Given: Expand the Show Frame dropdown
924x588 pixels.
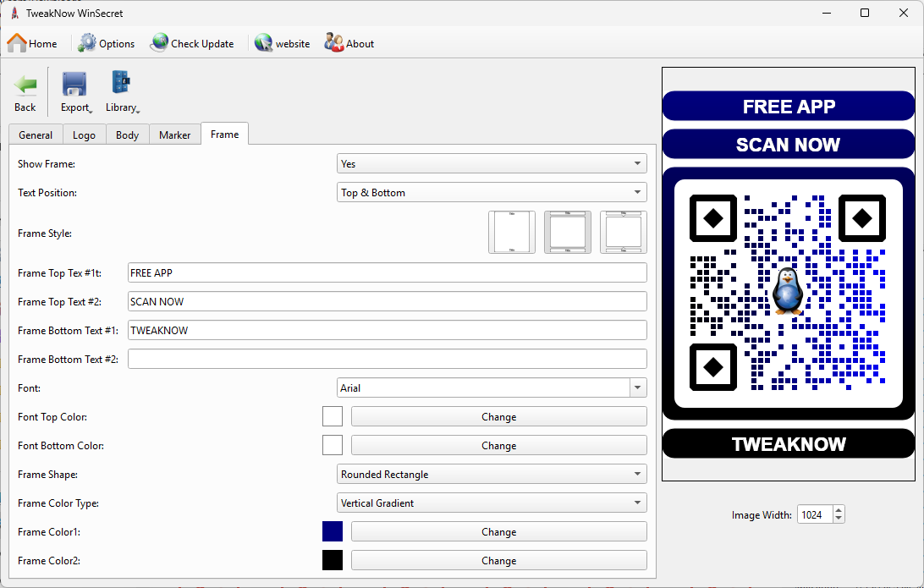Looking at the screenshot, I should (x=492, y=164).
